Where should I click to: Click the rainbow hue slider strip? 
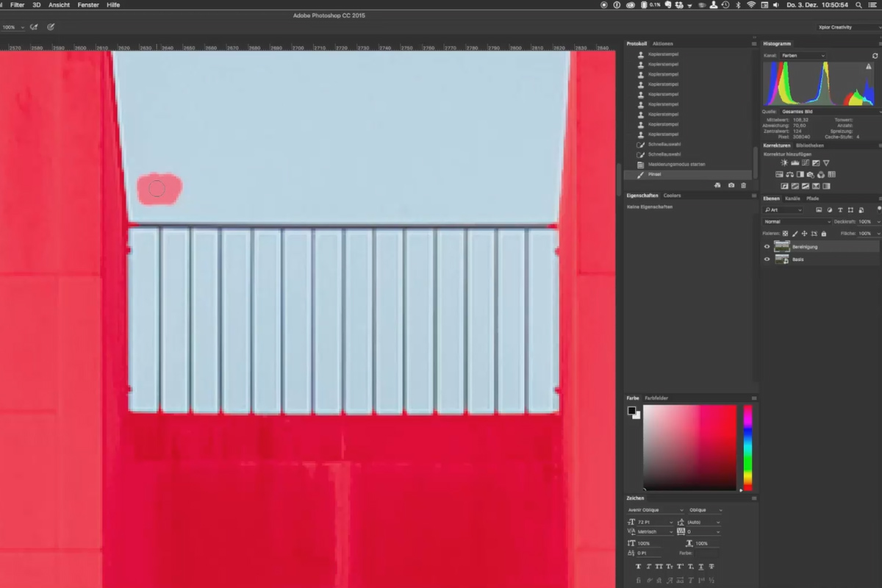click(747, 447)
